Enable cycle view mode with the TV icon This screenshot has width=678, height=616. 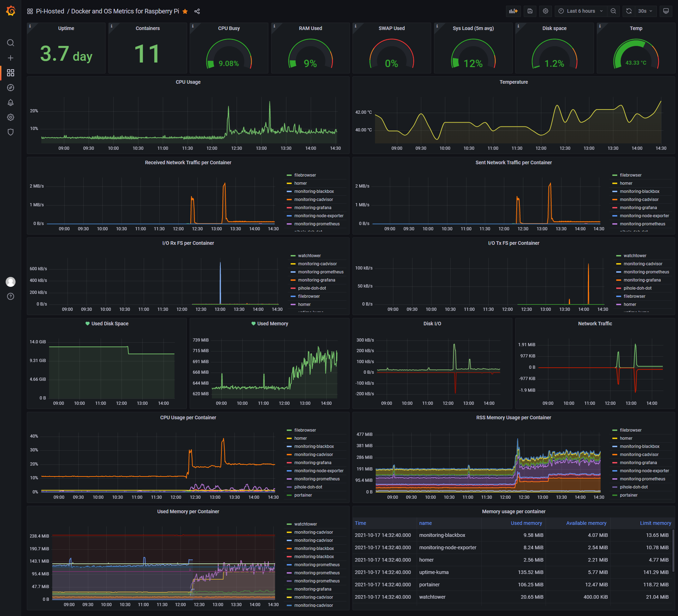coord(666,11)
